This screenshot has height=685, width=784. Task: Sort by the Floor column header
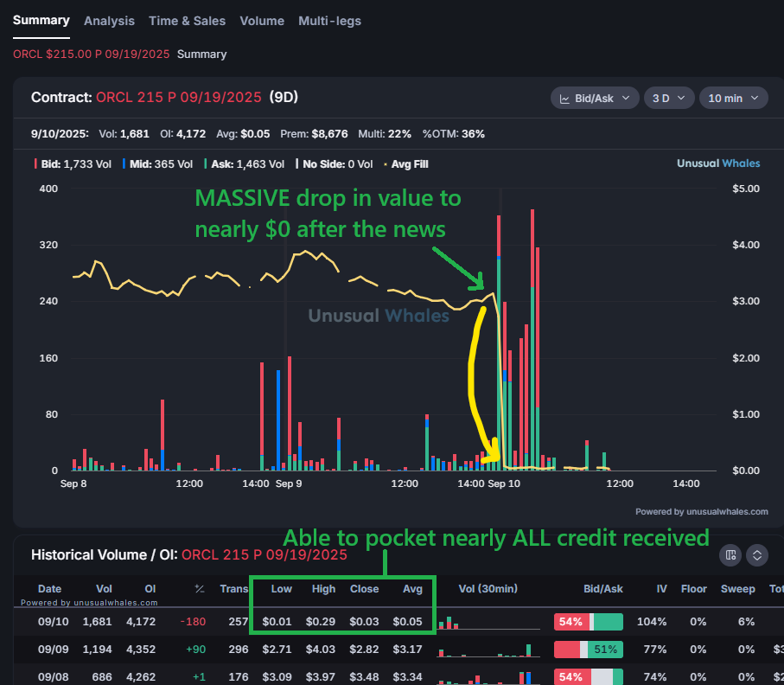point(693,589)
